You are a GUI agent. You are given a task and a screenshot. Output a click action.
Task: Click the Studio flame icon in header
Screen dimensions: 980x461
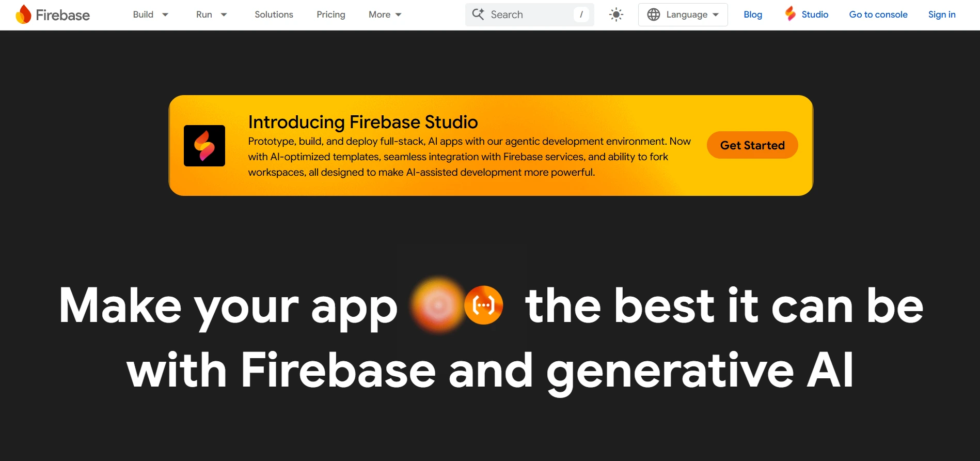790,13
